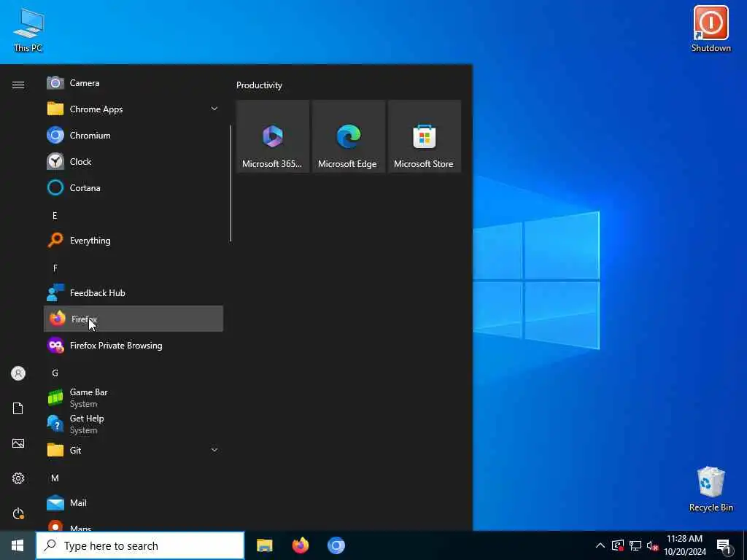Viewport: 747px width, 560px height.
Task: Click the Microsoft 365 tile
Action: coord(273,136)
